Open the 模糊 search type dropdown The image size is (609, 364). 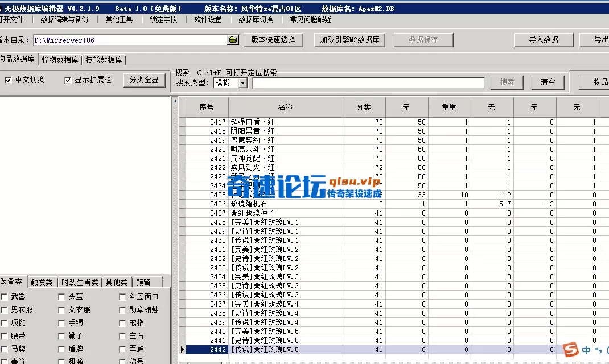click(242, 82)
